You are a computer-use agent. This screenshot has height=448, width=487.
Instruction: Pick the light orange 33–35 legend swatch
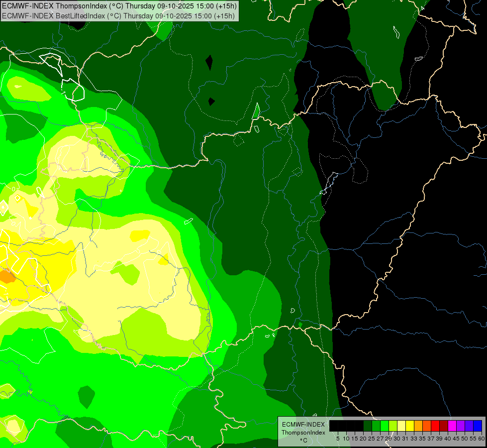pos(418,426)
